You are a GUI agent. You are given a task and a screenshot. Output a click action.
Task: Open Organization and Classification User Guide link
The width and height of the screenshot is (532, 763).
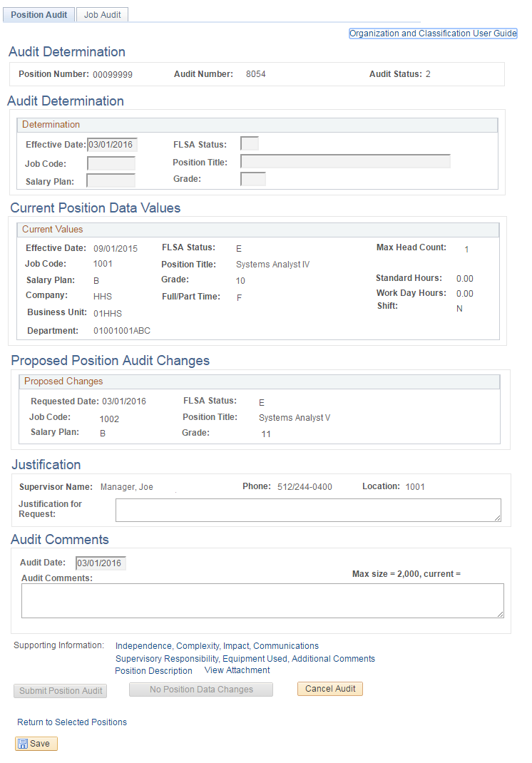pyautogui.click(x=432, y=34)
